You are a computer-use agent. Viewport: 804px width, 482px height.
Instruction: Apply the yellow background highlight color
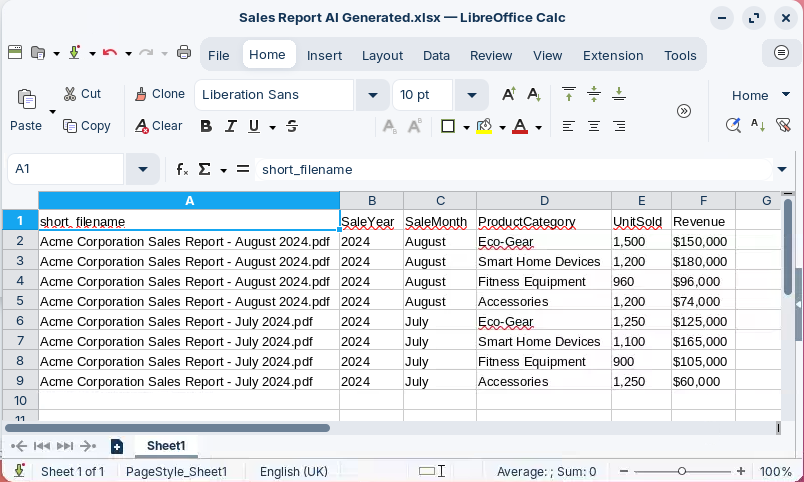[x=484, y=126]
